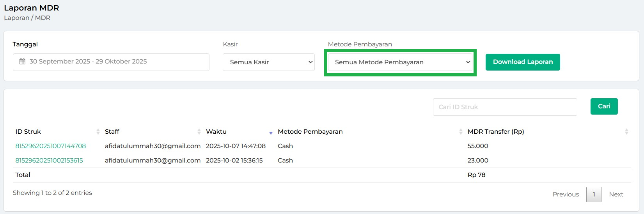Image resolution: width=644 pixels, height=214 pixels.
Task: Go to Previous page
Action: pyautogui.click(x=566, y=195)
